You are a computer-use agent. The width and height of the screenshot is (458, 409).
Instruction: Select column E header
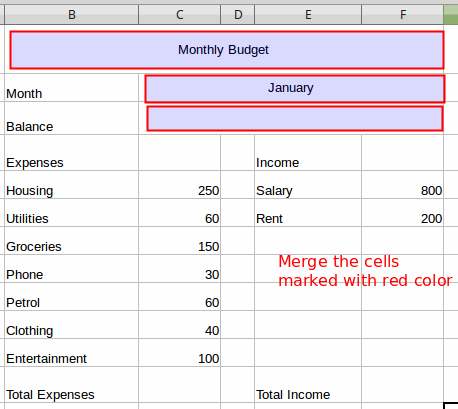pyautogui.click(x=308, y=15)
